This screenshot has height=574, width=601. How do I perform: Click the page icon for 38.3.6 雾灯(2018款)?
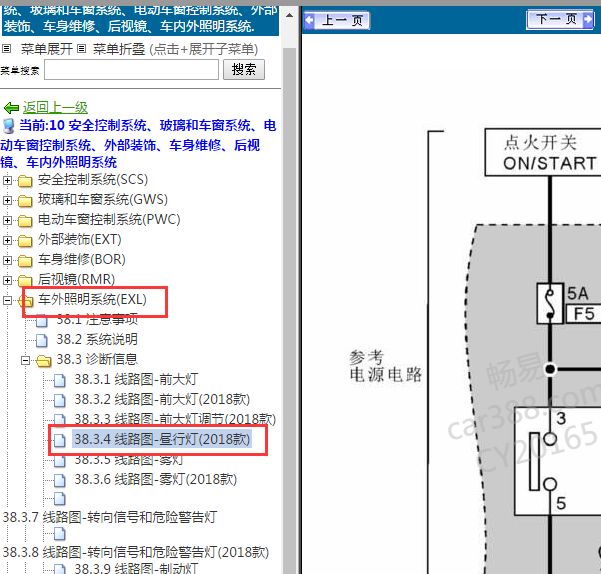60,480
